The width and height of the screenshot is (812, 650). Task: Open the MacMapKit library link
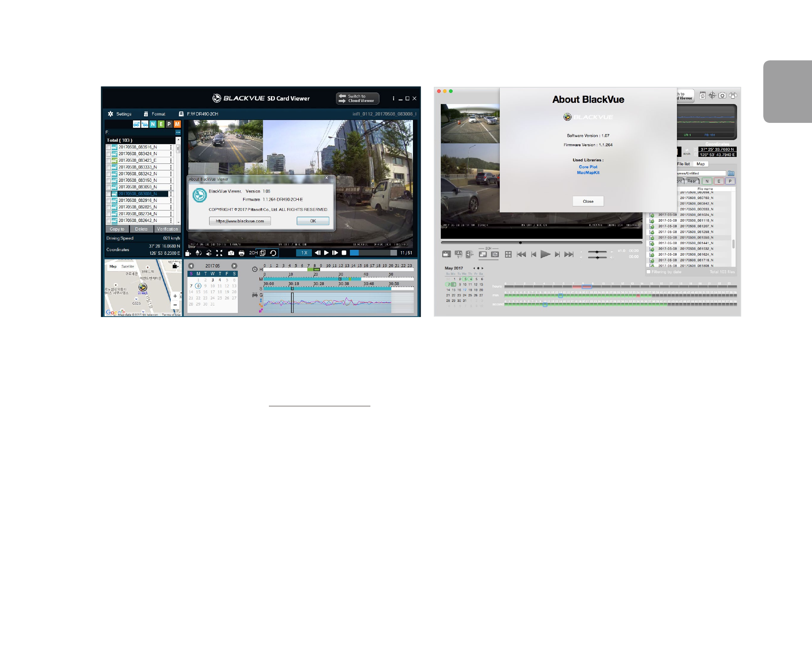588,172
